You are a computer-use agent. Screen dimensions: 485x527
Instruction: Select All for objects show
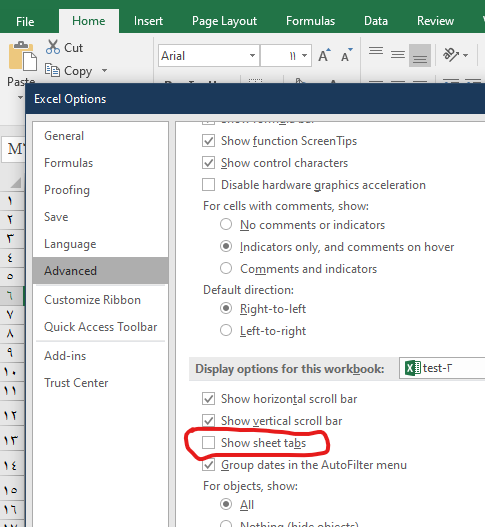(226, 504)
